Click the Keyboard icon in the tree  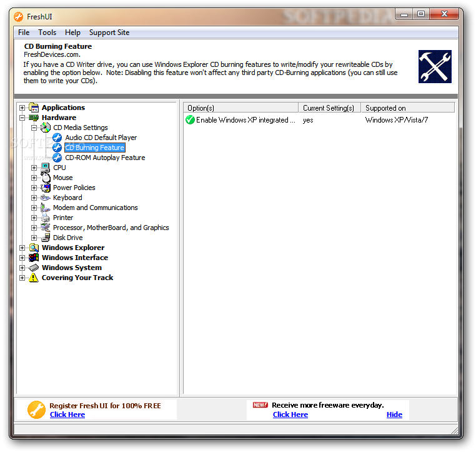point(46,198)
